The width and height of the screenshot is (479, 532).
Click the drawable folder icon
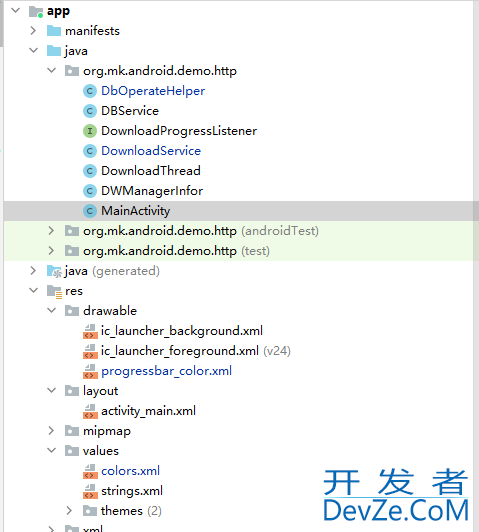(72, 311)
